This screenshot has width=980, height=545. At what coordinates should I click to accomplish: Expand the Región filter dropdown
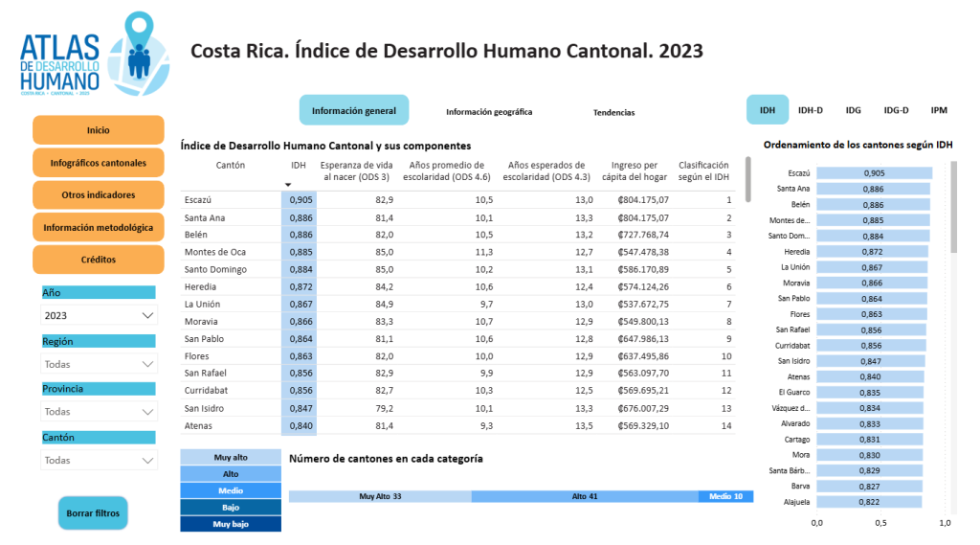tap(99, 364)
